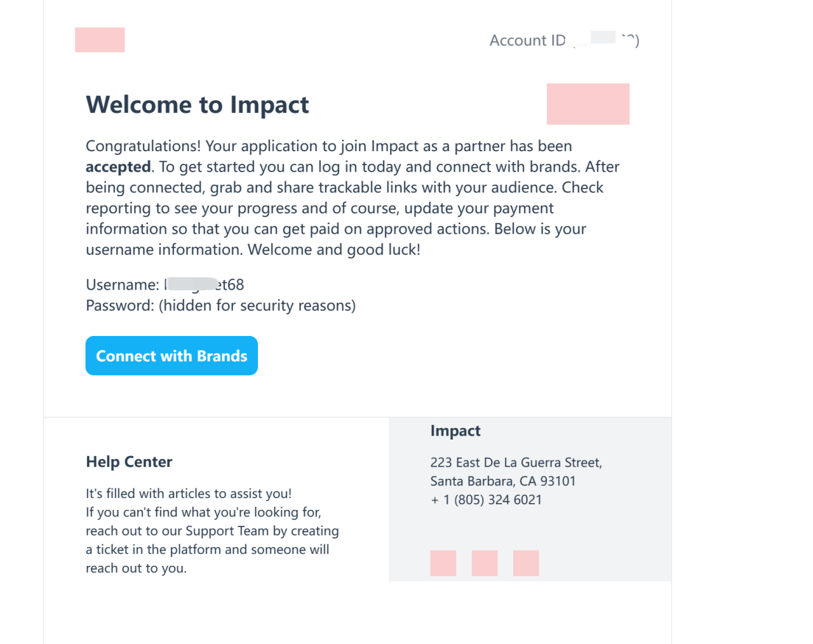Image resolution: width=813 pixels, height=644 pixels.
Task: Click the phone number + 1 (805) 324 6021
Action: coord(487,500)
